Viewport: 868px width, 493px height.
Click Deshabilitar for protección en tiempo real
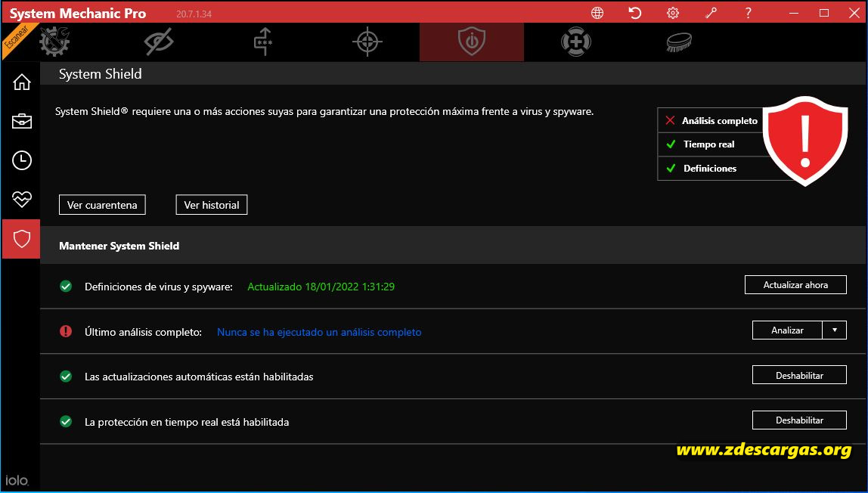pyautogui.click(x=799, y=420)
